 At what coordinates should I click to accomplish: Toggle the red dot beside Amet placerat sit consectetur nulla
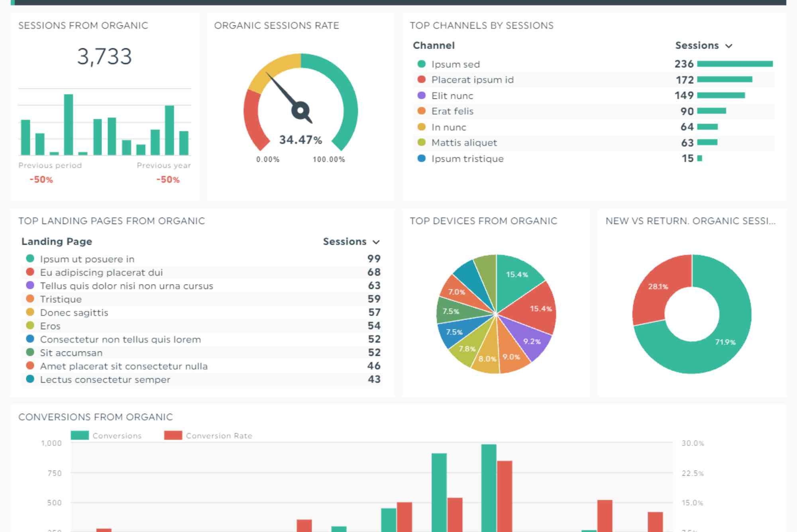tap(29, 366)
